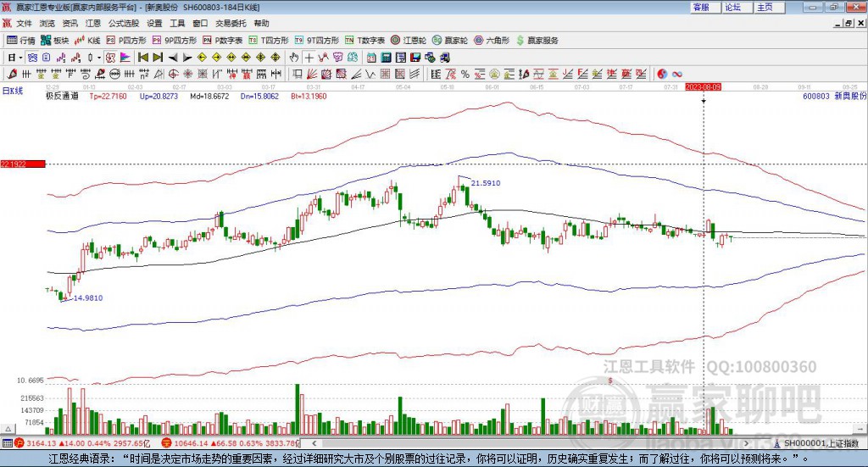
Task: Expand the 日 period dropdown arrow
Action: (x=22, y=58)
